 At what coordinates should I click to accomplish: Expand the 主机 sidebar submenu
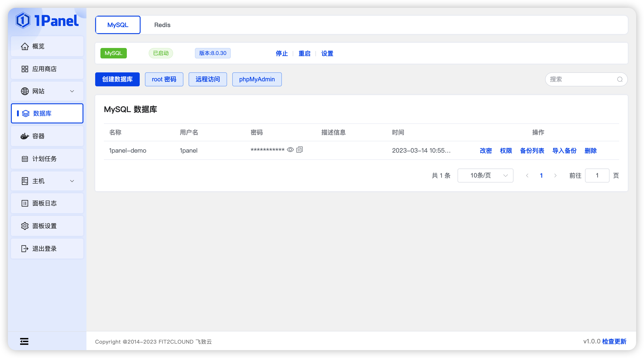pyautogui.click(x=72, y=181)
